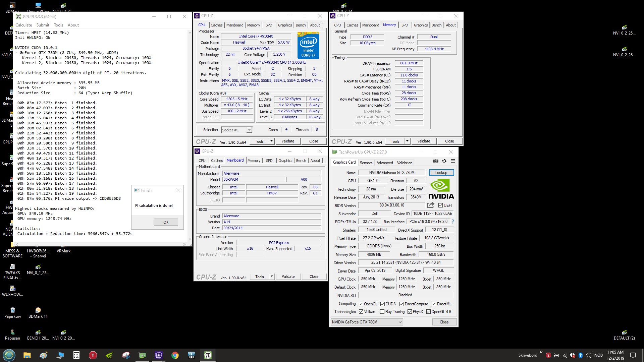Open the Papusan desktop icon

[x=12, y=335]
